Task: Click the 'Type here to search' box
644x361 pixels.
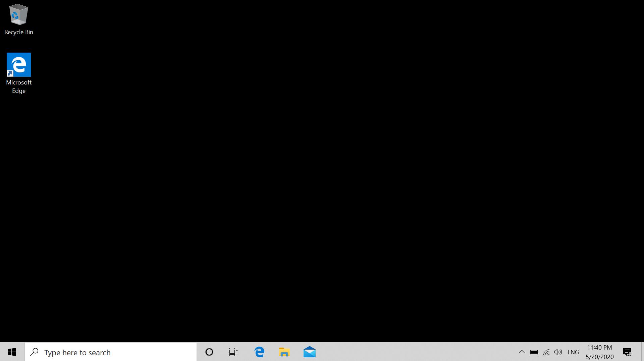Action: point(111,352)
